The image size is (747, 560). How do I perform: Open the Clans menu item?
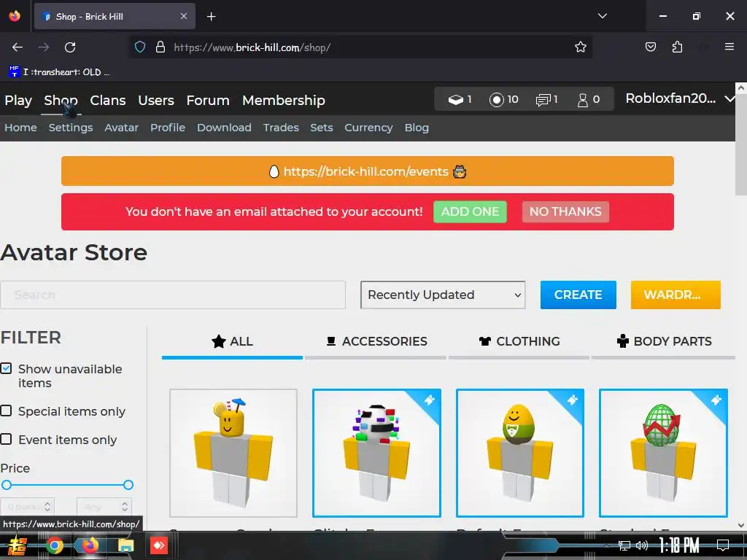coord(108,101)
